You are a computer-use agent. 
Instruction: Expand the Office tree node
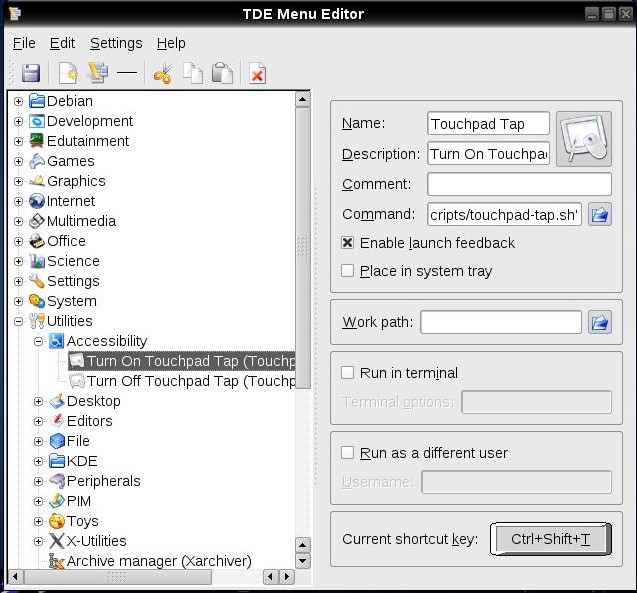[x=18, y=241]
